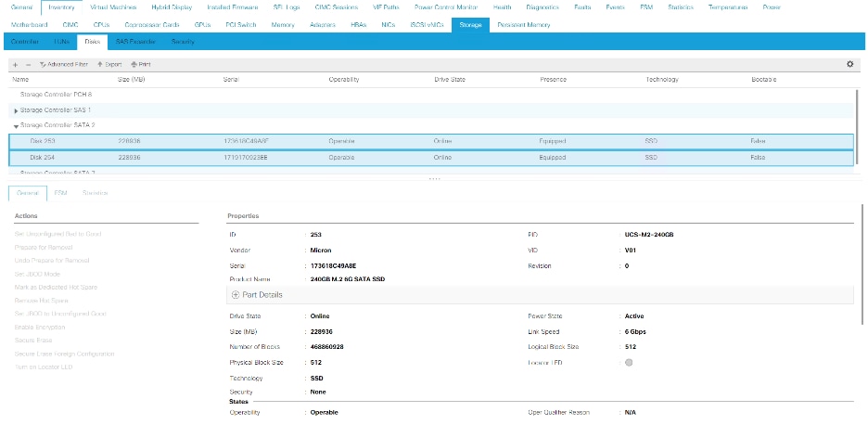Click the Properties pane vertical scrollbar

[862, 264]
